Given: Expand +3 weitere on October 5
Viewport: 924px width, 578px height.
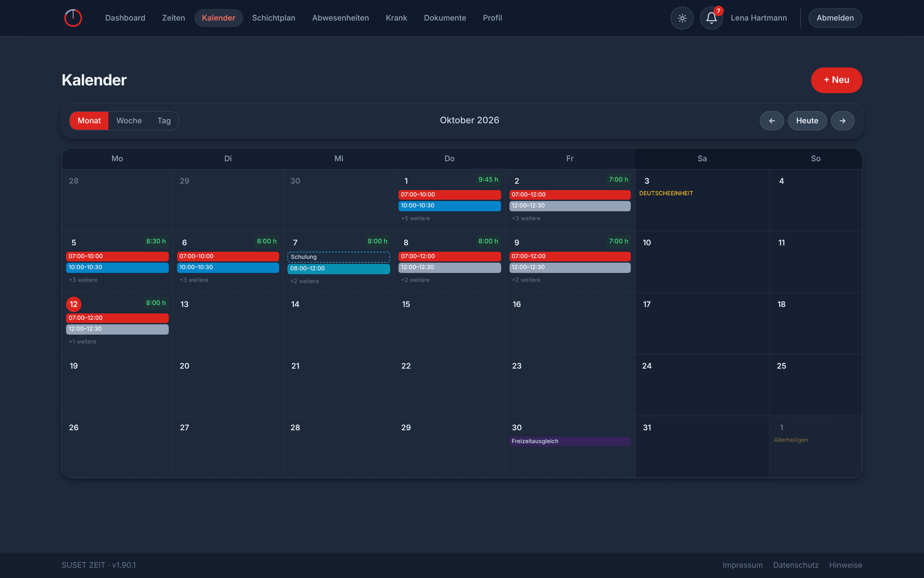Looking at the screenshot, I should (x=83, y=280).
